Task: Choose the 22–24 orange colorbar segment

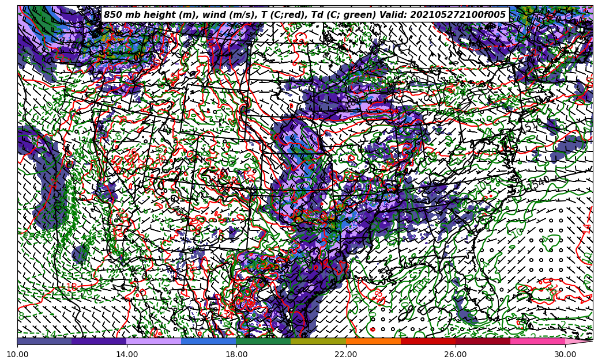Action: pos(373,341)
